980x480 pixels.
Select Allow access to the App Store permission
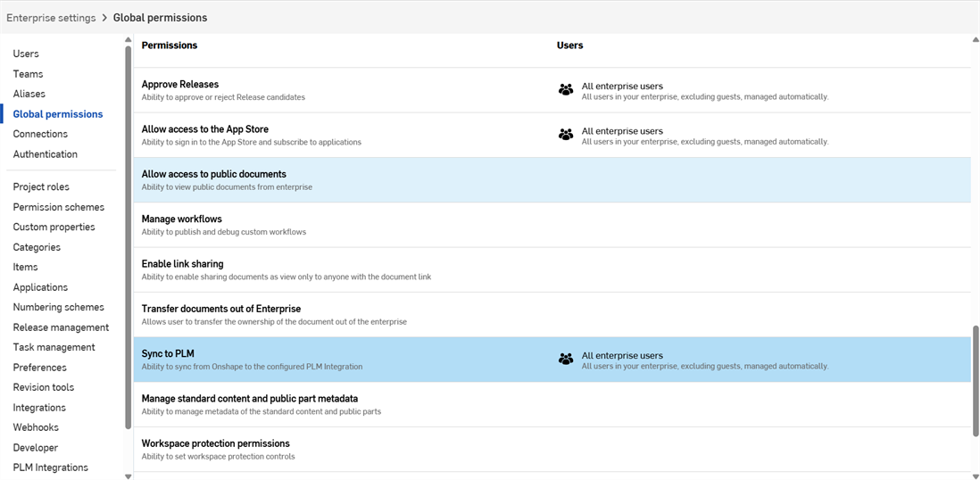pyautogui.click(x=552, y=135)
